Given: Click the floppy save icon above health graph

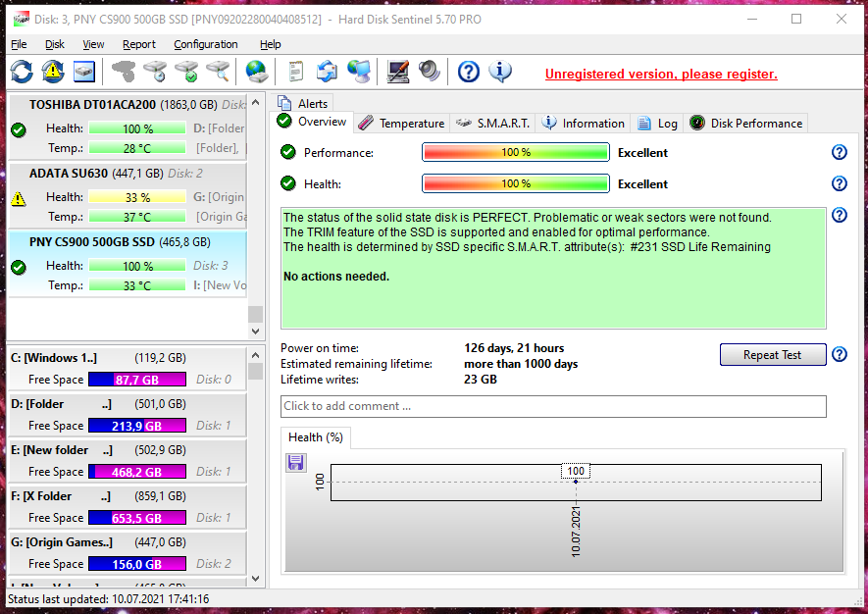Looking at the screenshot, I should coord(296,462).
